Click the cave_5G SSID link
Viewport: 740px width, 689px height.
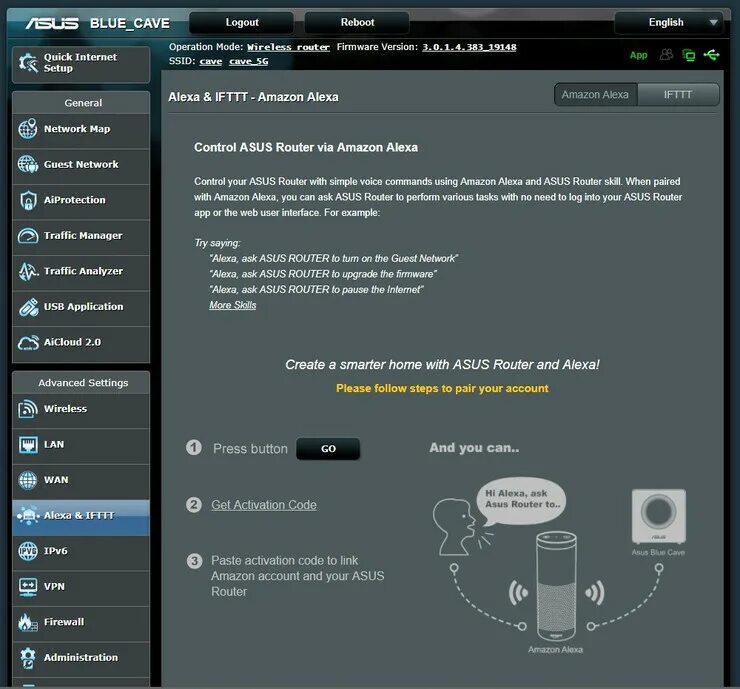click(249, 61)
